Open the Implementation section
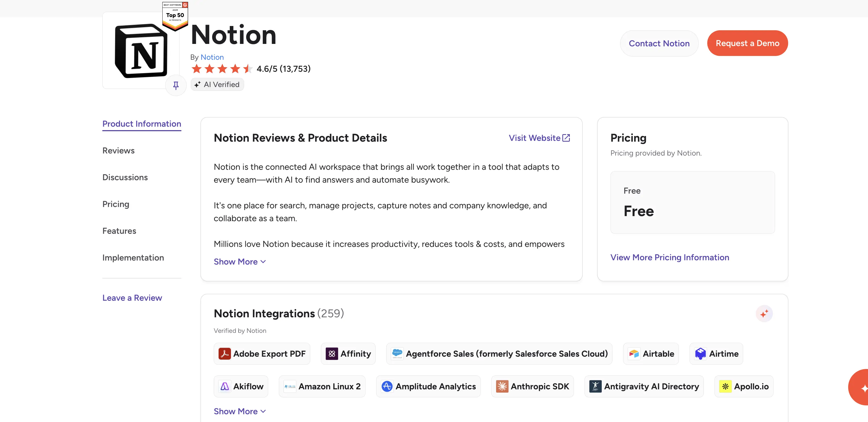Viewport: 868px width, 422px height. click(133, 258)
